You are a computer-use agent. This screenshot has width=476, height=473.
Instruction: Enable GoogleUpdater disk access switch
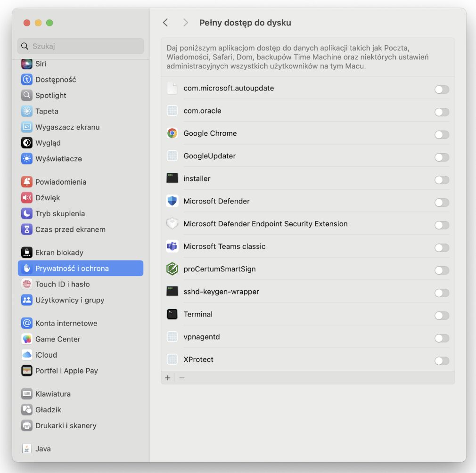[x=442, y=157]
